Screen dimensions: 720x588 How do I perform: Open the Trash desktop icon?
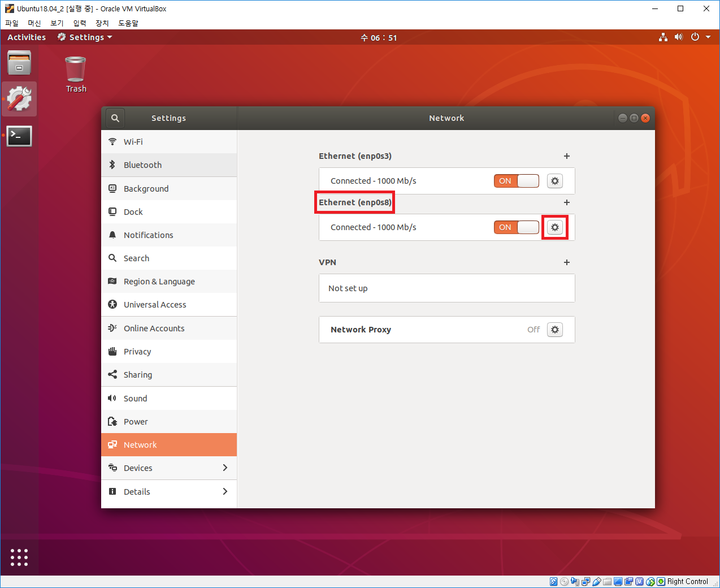pos(76,75)
